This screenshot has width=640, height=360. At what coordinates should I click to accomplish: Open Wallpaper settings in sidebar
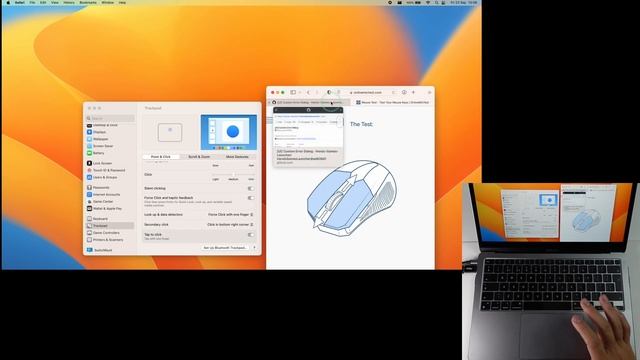click(x=100, y=139)
